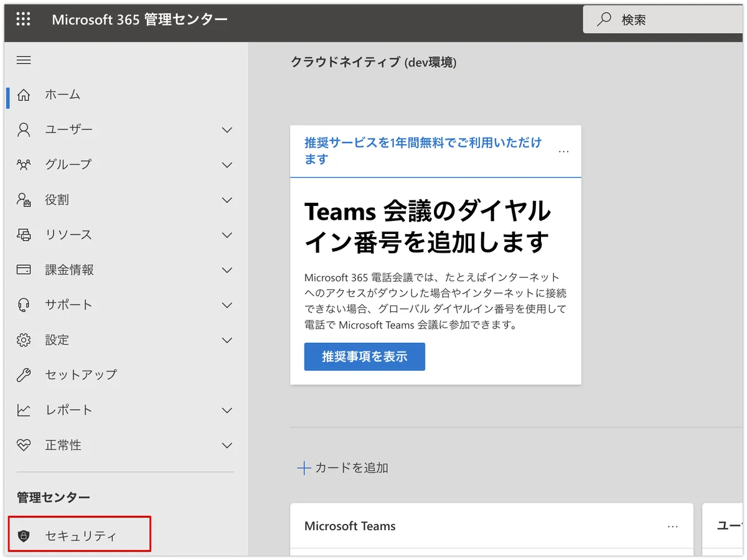Collapse the navigation hamburger menu
Image resolution: width=747 pixels, height=560 pixels.
[x=24, y=60]
